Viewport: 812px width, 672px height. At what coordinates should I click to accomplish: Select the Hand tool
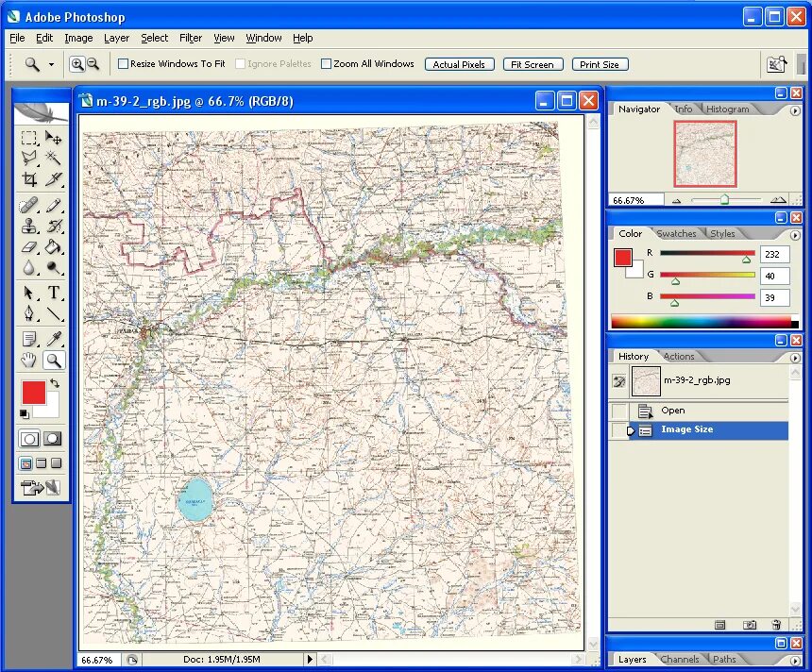29,361
